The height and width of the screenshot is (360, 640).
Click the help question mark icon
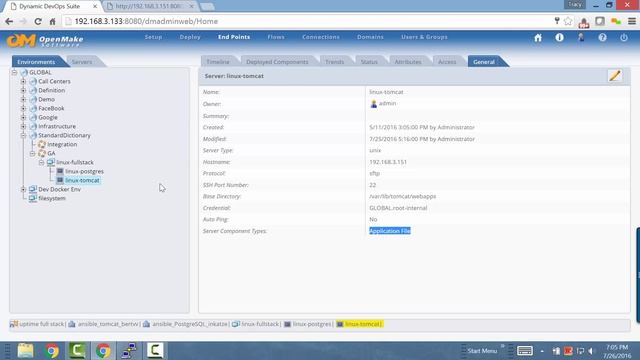(602, 37)
